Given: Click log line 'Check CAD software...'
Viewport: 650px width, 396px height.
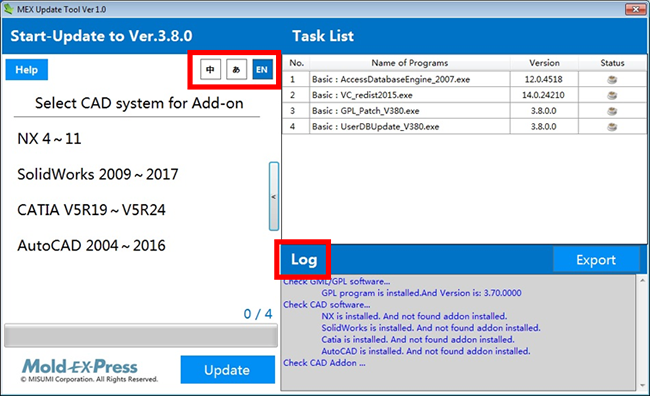Looking at the screenshot, I should [327, 305].
